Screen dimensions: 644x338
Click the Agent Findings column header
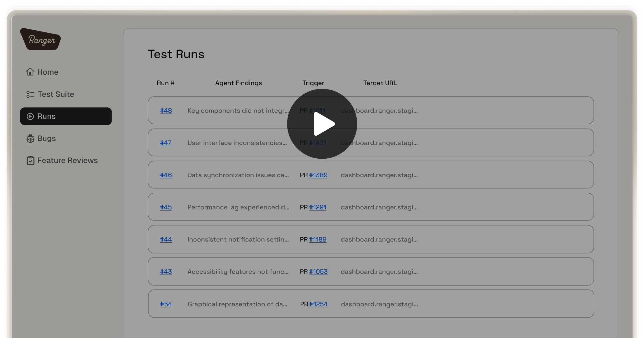[239, 83]
